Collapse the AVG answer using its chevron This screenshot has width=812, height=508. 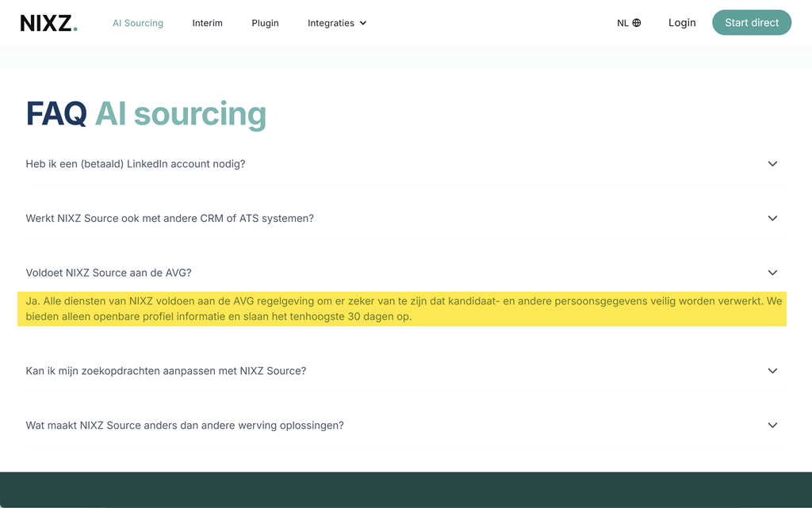(772, 273)
